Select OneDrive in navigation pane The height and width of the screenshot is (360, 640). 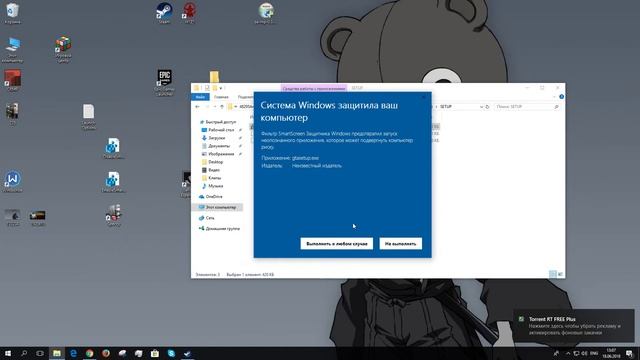tap(211, 197)
